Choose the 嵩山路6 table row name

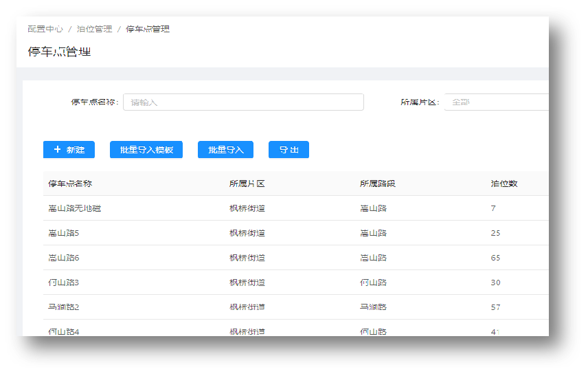point(64,258)
